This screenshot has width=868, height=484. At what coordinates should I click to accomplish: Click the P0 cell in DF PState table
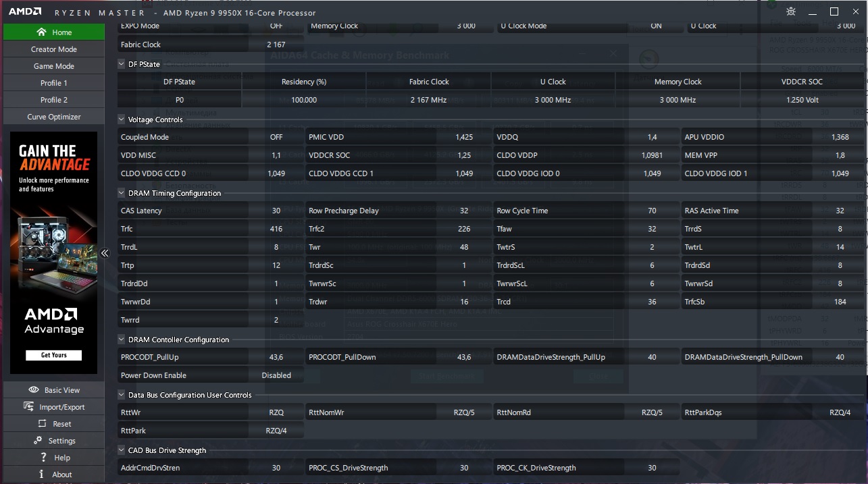point(180,100)
